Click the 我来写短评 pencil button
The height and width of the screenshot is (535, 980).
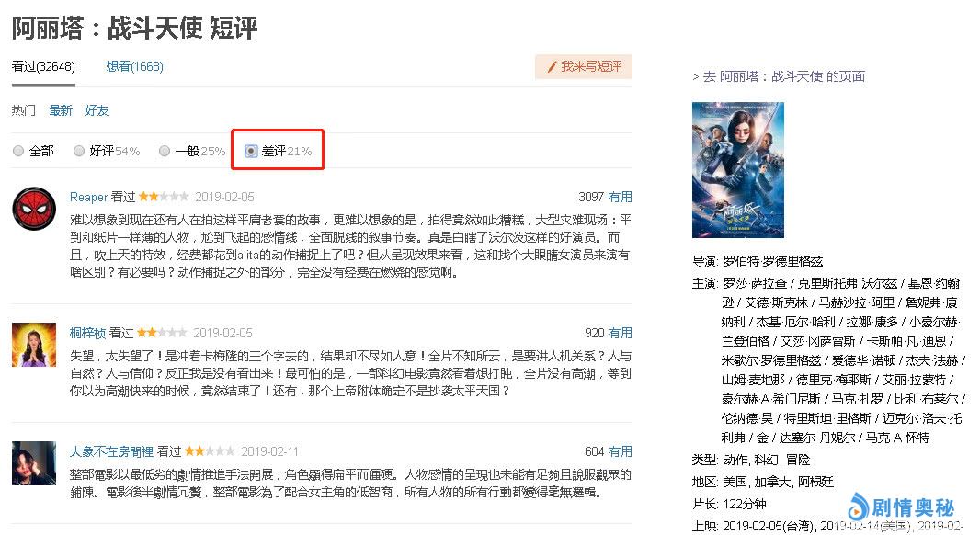[584, 66]
